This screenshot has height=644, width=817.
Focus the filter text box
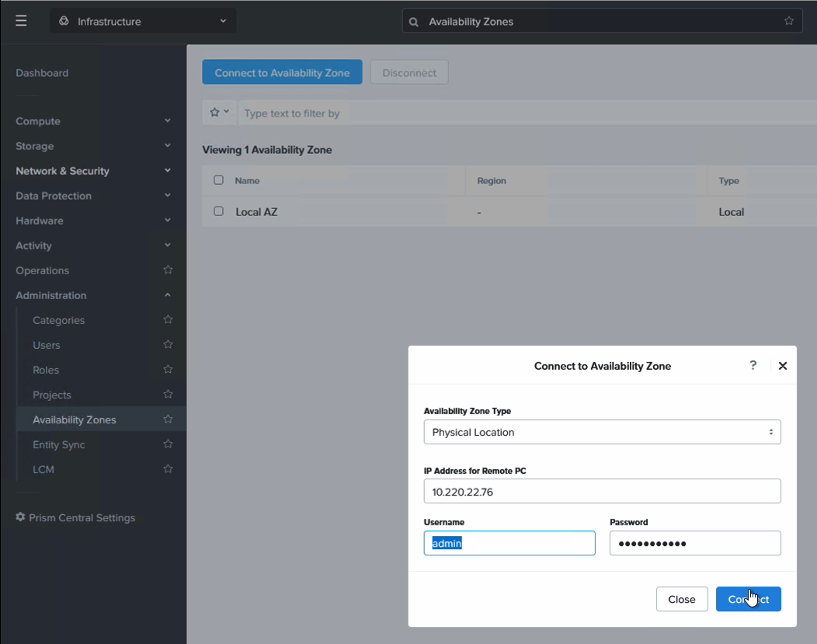coord(527,113)
